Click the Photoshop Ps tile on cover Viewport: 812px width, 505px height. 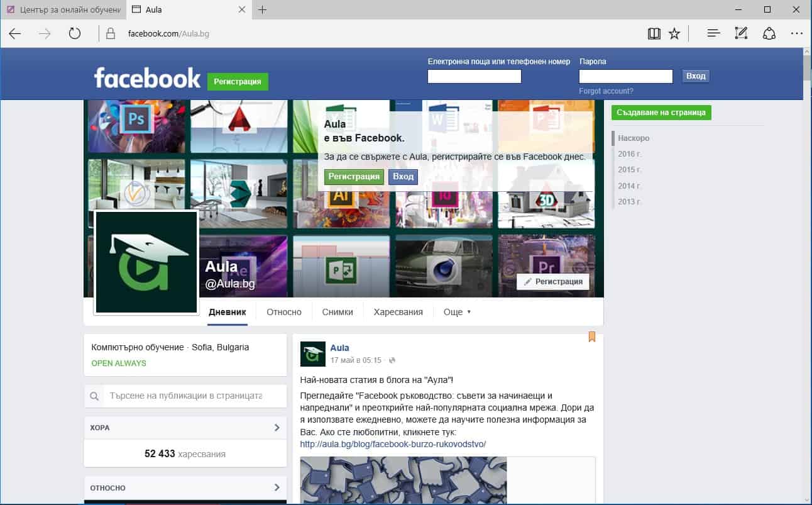pyautogui.click(x=136, y=126)
